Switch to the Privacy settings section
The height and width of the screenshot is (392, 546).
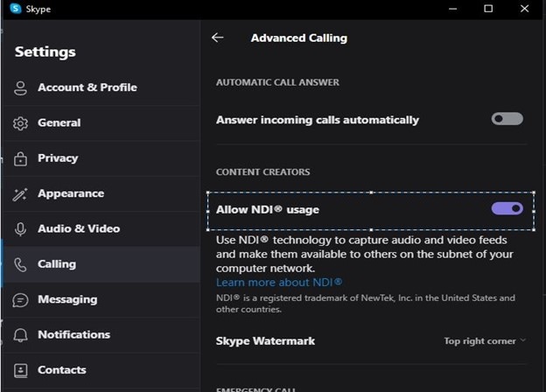(58, 158)
